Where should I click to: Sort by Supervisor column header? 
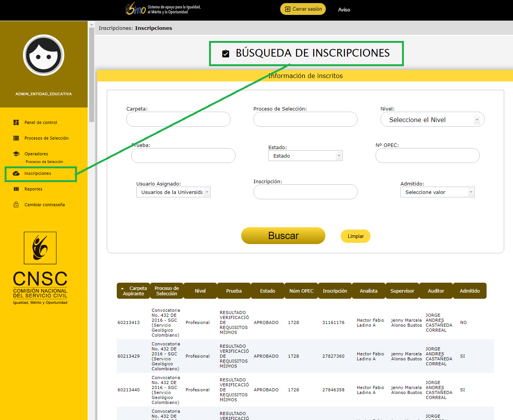402,291
